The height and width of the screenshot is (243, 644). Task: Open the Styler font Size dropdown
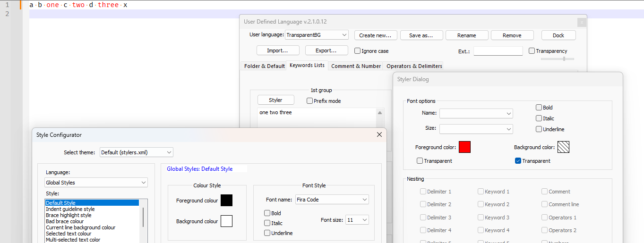476,129
